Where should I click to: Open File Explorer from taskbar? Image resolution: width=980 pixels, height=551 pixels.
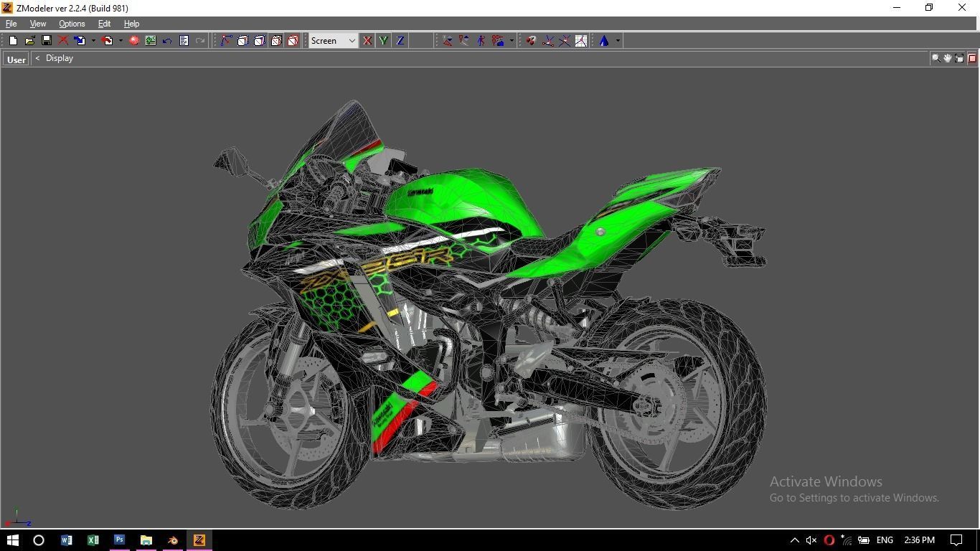146,540
